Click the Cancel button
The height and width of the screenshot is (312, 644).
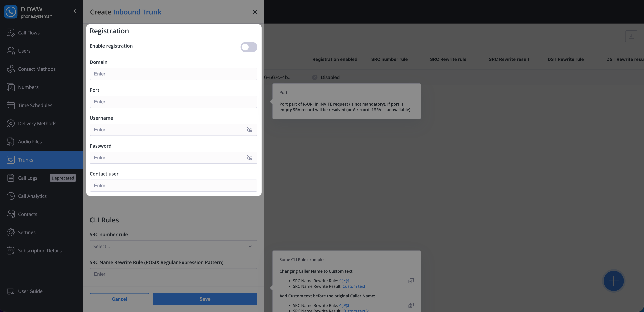119,299
